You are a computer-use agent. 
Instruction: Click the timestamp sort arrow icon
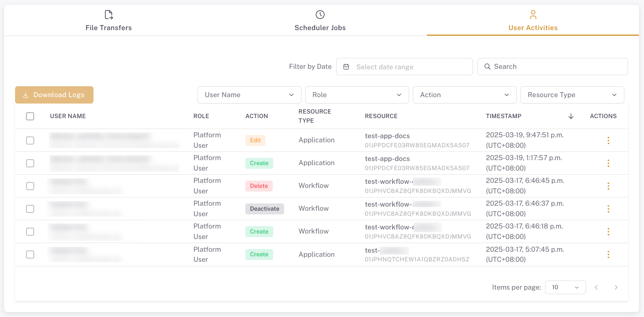(571, 116)
